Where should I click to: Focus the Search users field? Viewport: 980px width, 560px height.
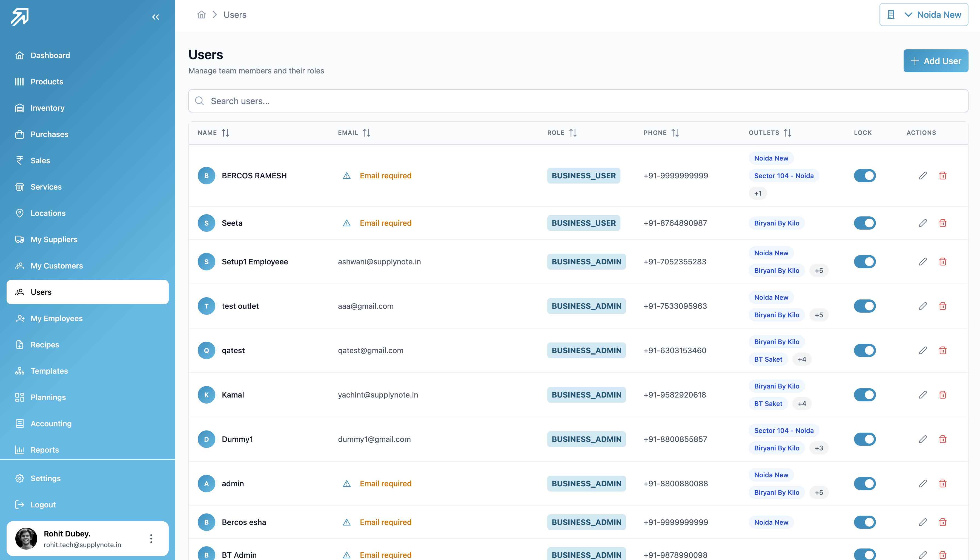pyautogui.click(x=578, y=101)
